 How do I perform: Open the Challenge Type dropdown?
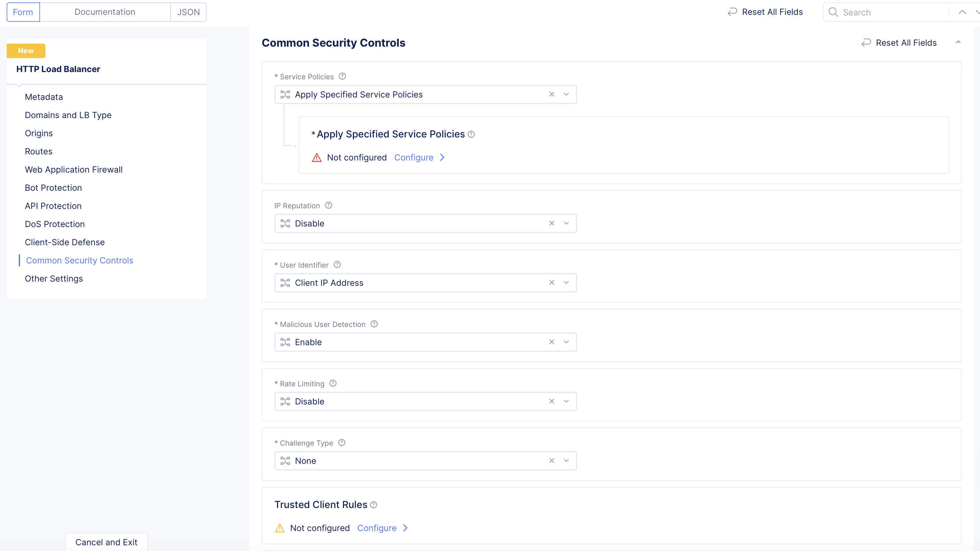coord(566,460)
